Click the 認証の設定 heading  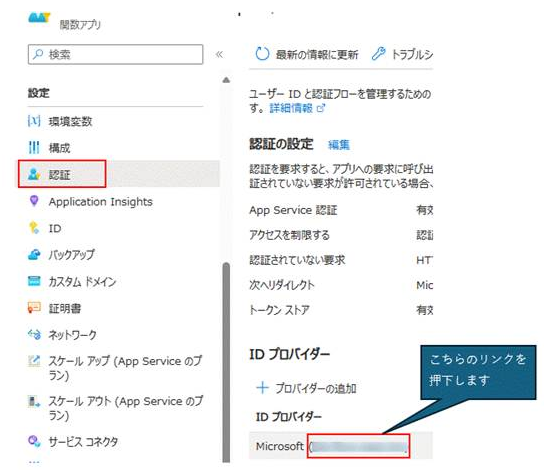point(281,144)
